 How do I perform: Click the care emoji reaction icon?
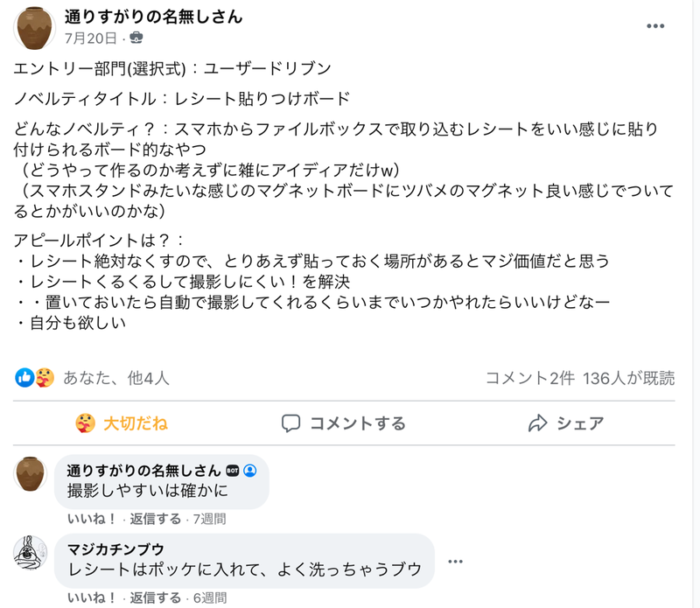pos(45,378)
